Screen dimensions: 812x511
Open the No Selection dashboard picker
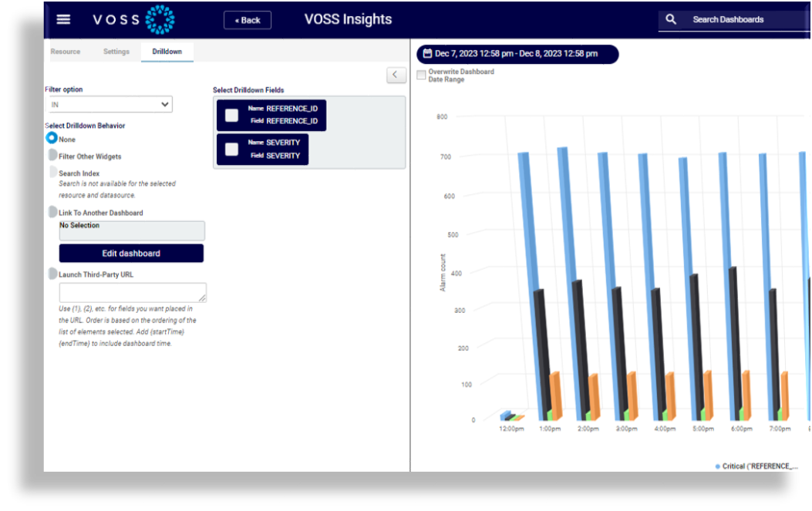[x=132, y=230]
